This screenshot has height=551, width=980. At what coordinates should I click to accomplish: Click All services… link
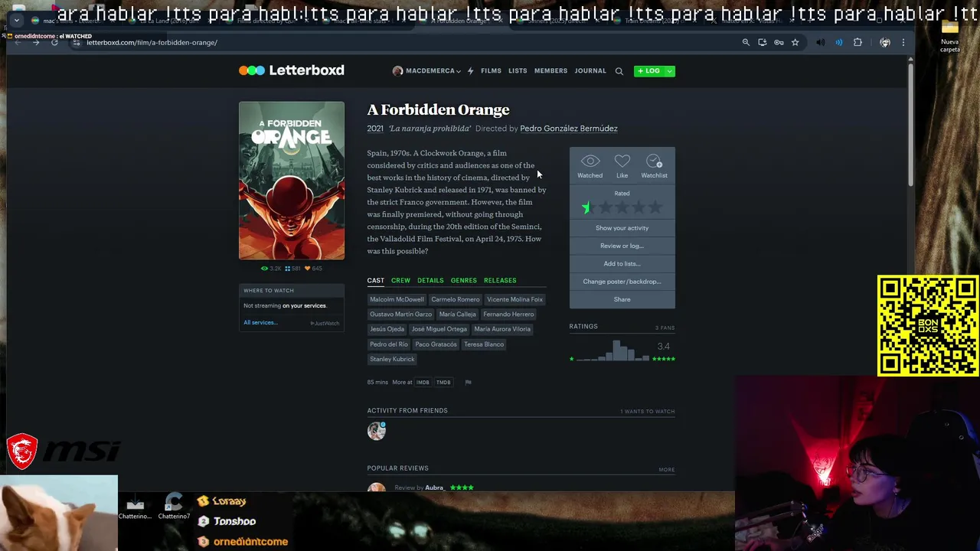(x=260, y=323)
